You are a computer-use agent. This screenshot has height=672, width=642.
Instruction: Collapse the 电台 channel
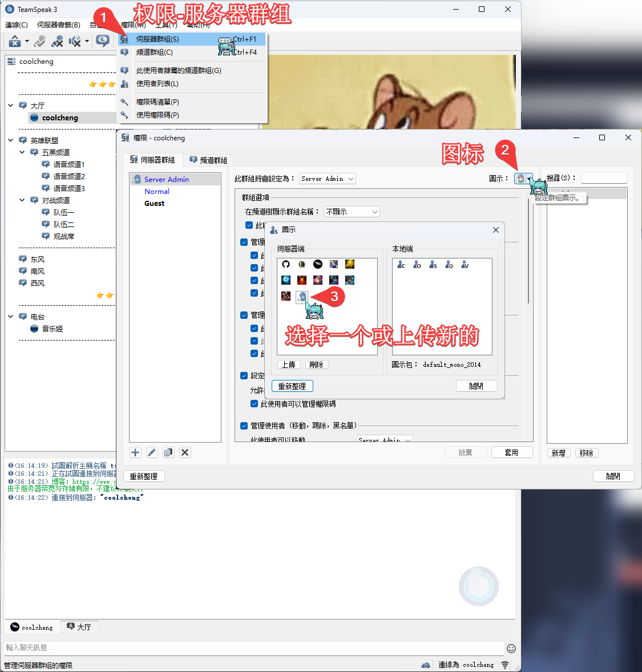coord(11,317)
